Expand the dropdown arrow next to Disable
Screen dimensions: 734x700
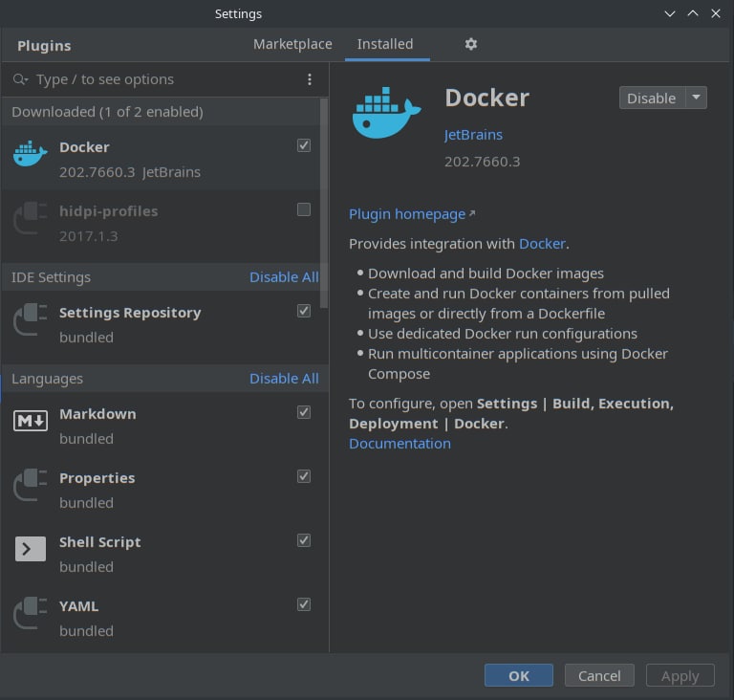(697, 98)
